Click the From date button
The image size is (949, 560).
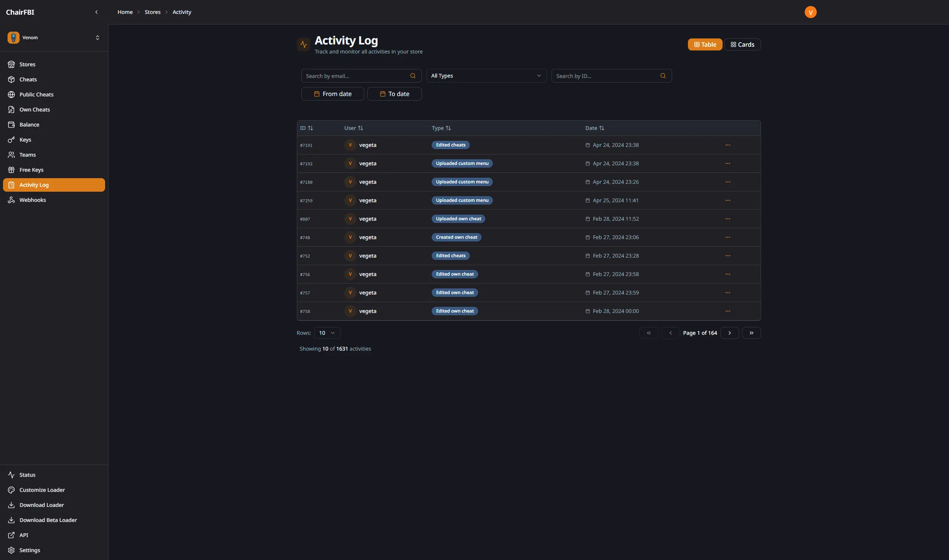333,94
